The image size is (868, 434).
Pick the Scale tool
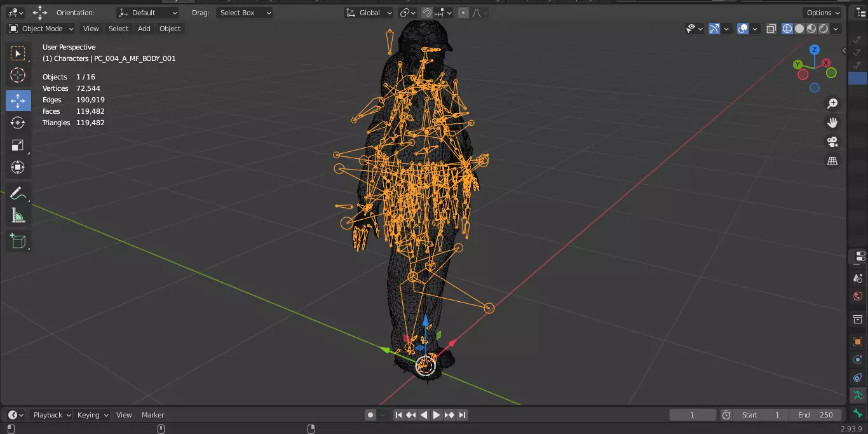coord(18,145)
